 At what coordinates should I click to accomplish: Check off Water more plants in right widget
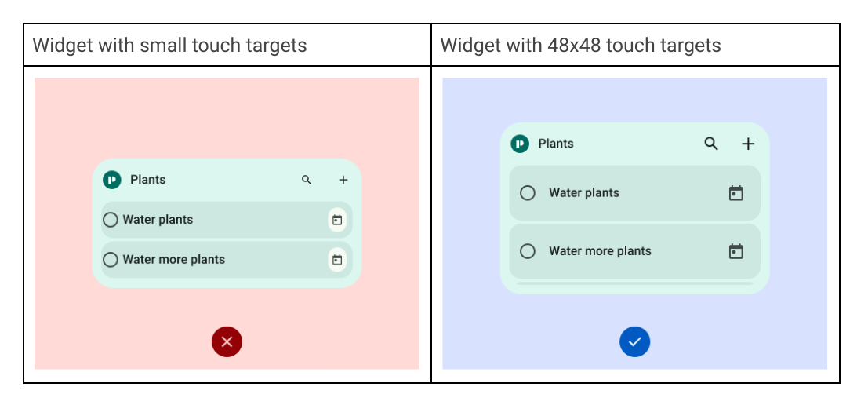pos(528,251)
